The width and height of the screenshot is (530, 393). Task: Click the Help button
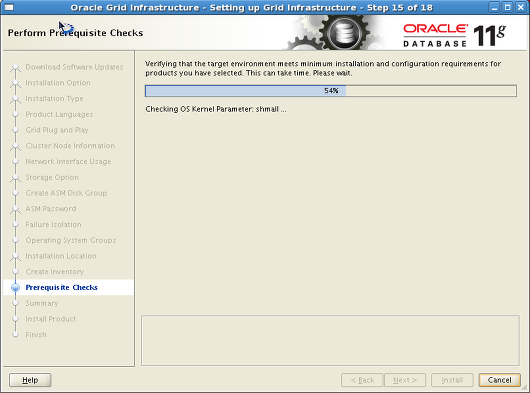pyautogui.click(x=30, y=380)
